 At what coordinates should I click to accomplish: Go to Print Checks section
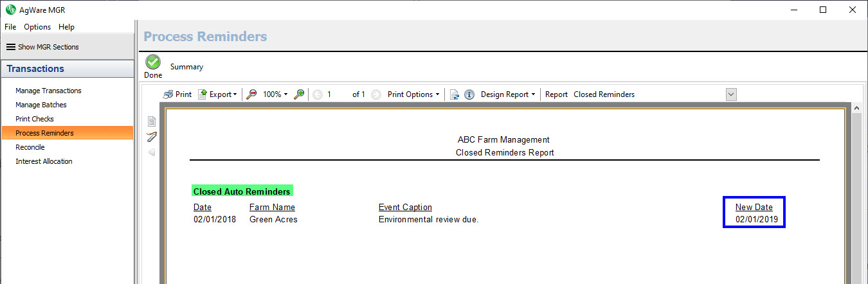[35, 119]
